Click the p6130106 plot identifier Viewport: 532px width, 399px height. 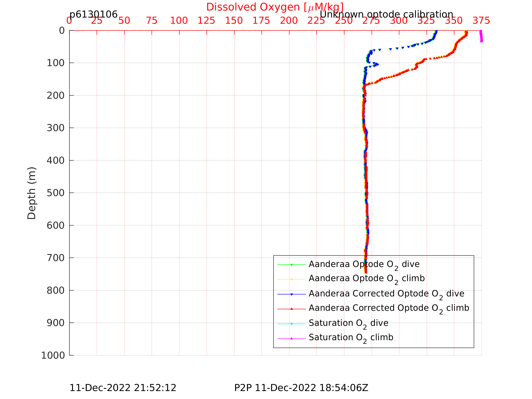93,14
